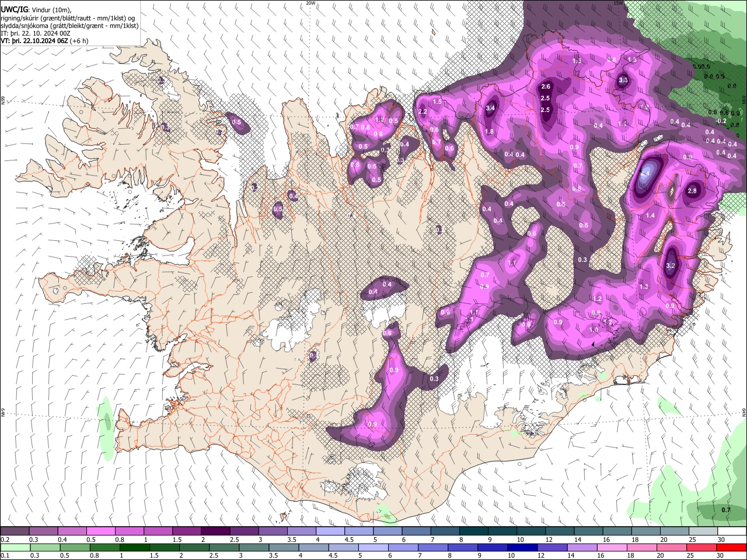The height and width of the screenshot is (560, 747).
Task: Click the 1.4 value label below the 4.4 peak
Action: point(650,215)
